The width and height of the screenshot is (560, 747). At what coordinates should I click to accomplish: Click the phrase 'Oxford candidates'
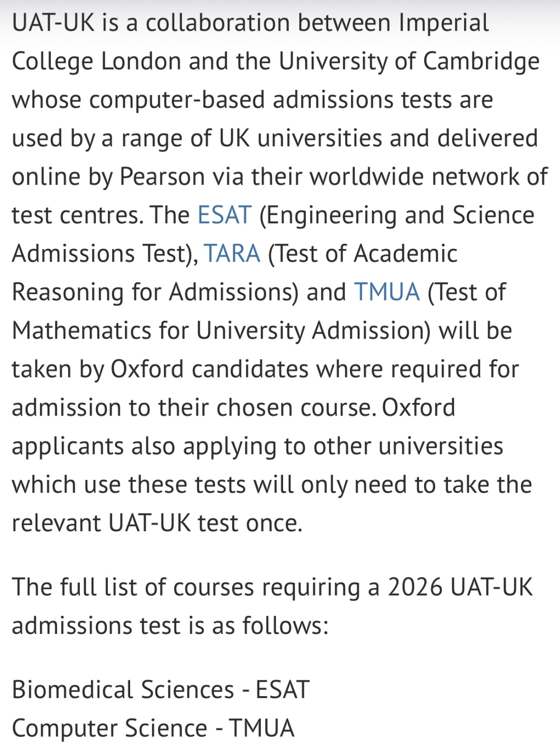pos(210,369)
